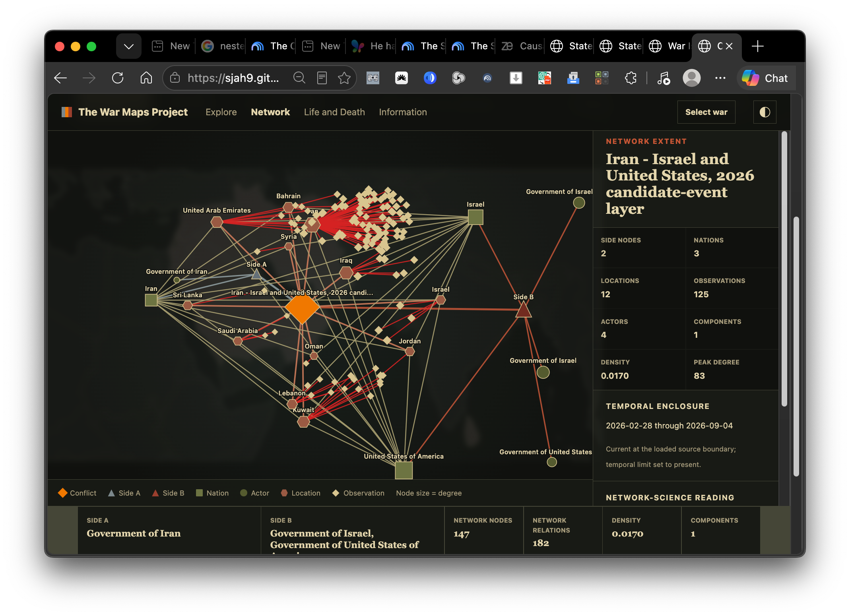Open the Information page
Viewport: 850px width, 616px height.
(403, 112)
